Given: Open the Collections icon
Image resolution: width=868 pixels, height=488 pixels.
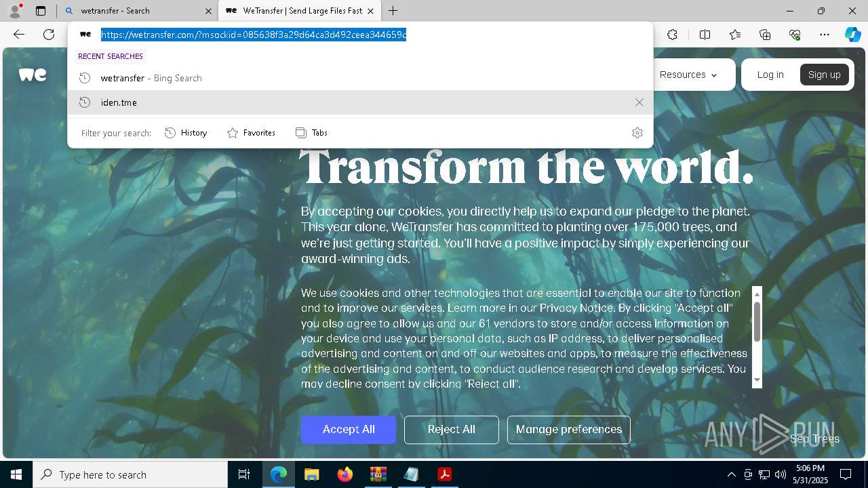Looking at the screenshot, I should coord(765,35).
